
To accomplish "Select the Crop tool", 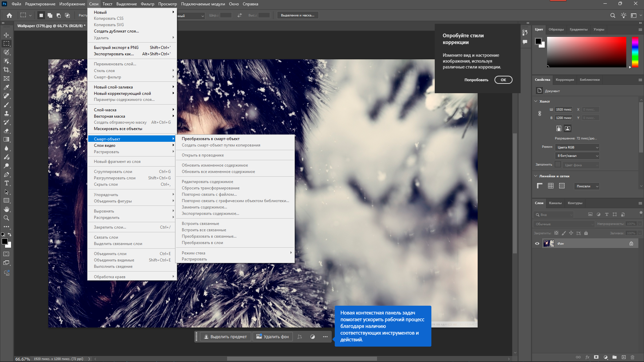I will point(6,70).
